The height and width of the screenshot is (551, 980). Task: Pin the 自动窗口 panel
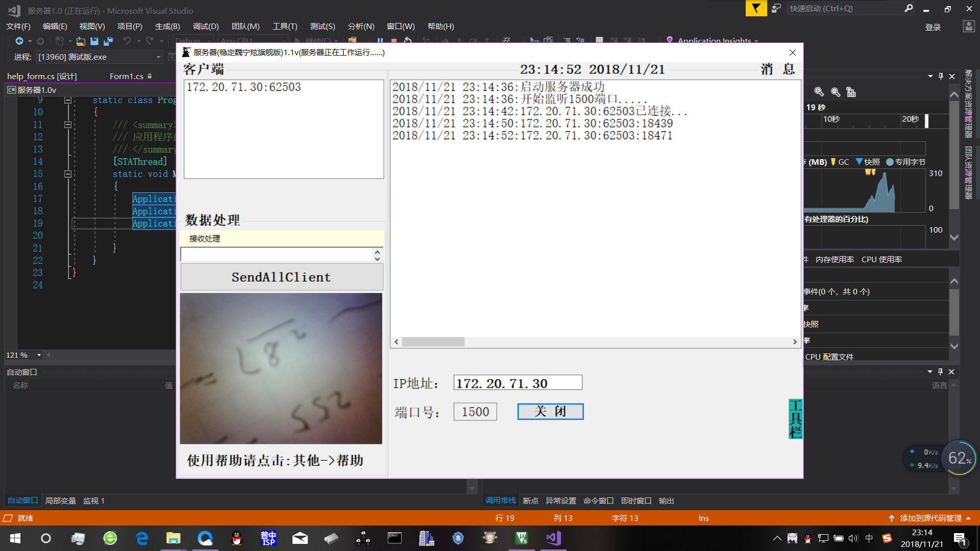(941, 371)
